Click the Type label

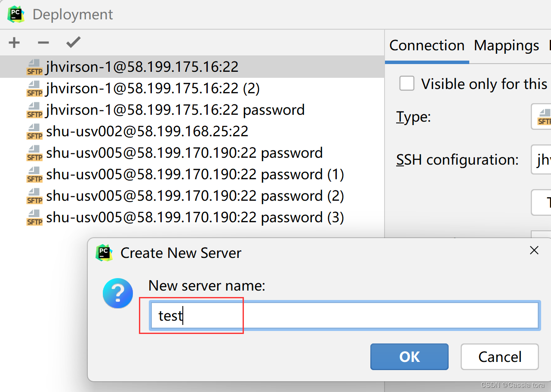[413, 117]
